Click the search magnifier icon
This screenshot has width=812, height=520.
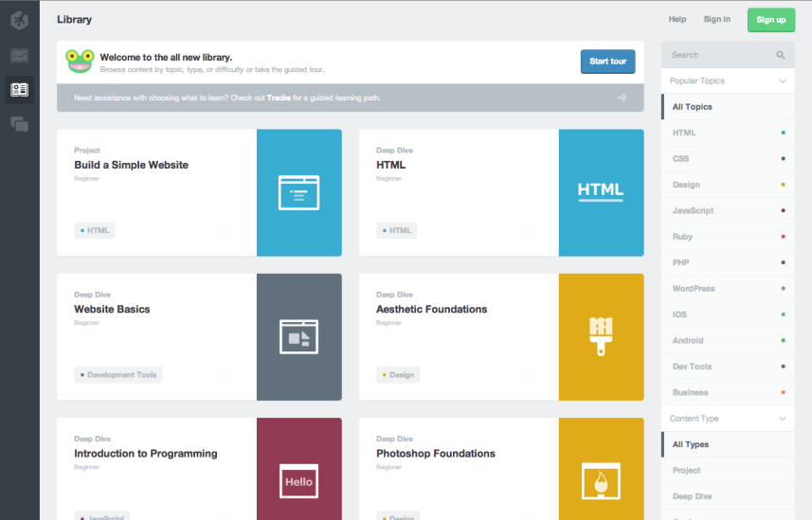tap(781, 55)
